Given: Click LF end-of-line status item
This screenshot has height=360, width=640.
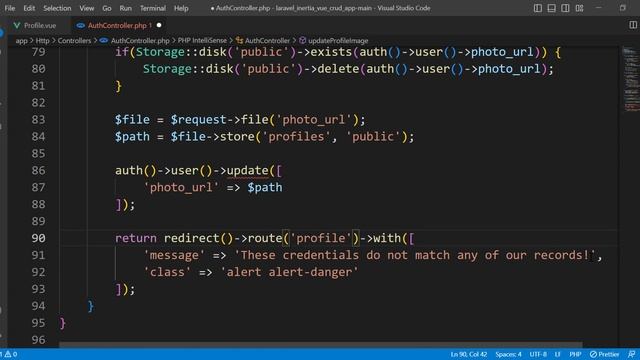Looking at the screenshot, I should point(558,354).
